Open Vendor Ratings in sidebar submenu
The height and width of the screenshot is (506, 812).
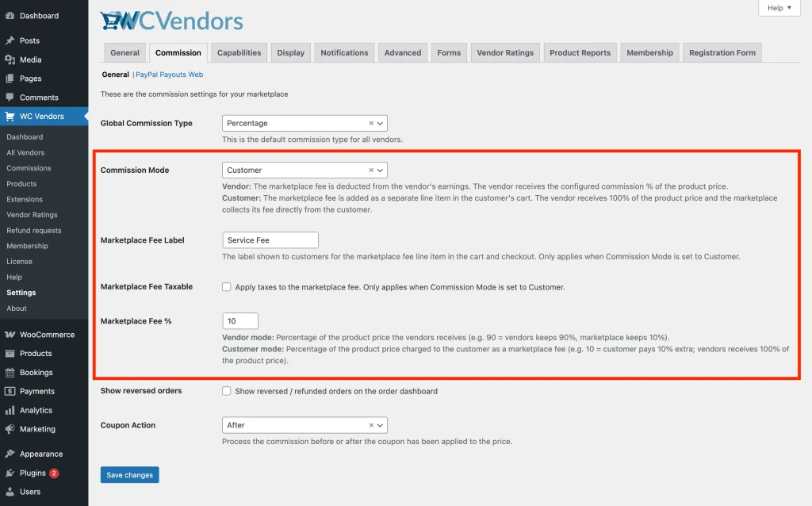32,215
